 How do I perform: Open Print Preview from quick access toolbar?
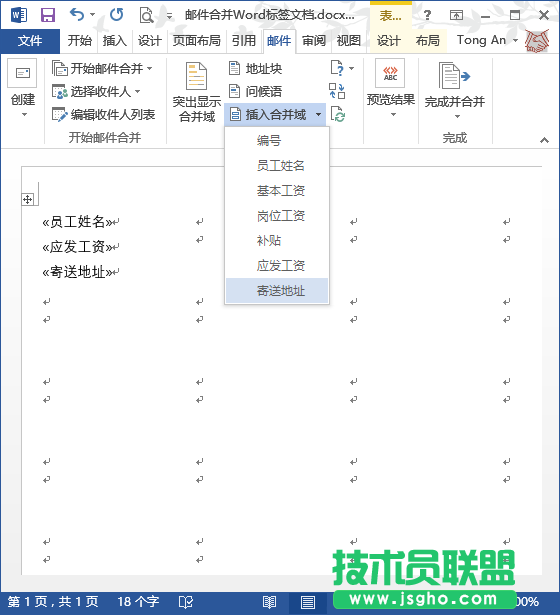pyautogui.click(x=146, y=15)
